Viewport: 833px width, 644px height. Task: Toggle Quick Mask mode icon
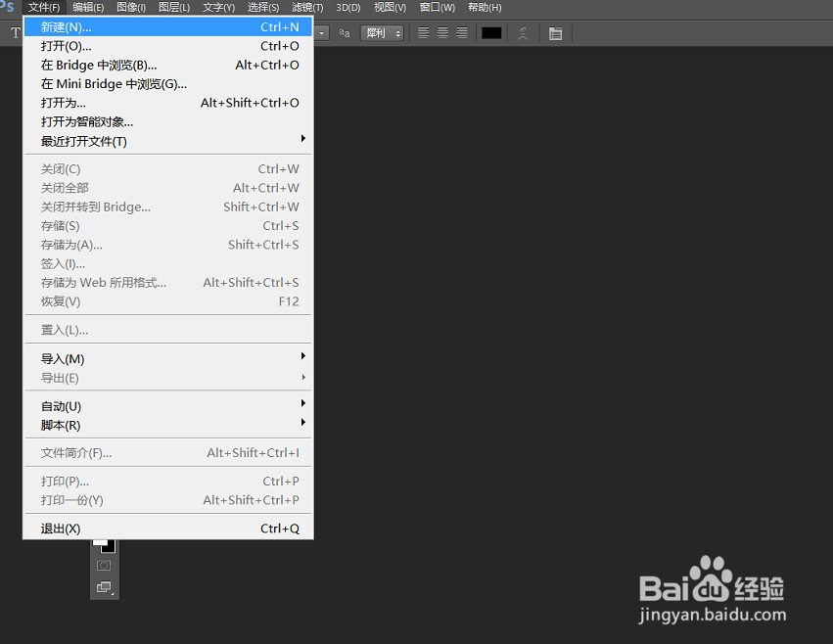(104, 566)
